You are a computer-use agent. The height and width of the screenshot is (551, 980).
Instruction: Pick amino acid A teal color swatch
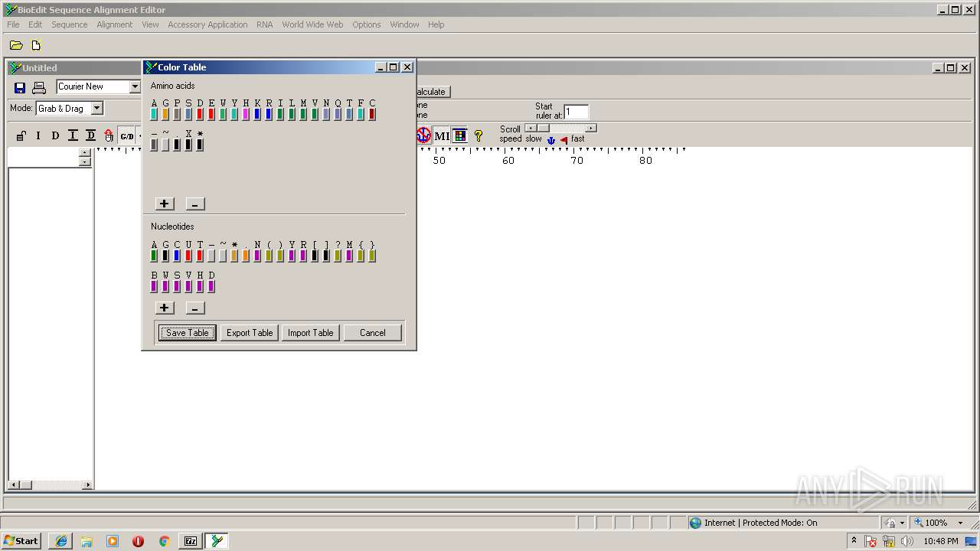point(154,114)
